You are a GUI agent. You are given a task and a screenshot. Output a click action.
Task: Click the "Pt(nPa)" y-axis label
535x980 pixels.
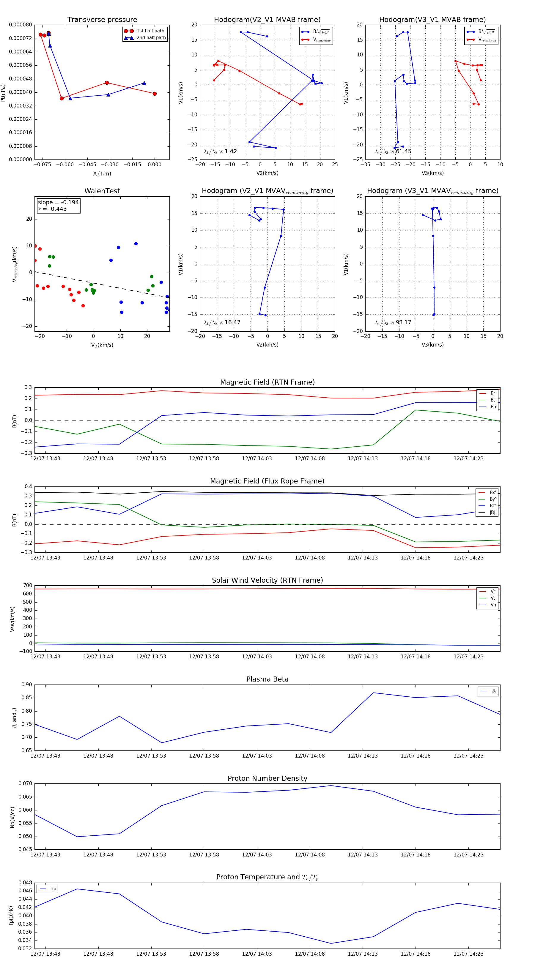point(3,92)
